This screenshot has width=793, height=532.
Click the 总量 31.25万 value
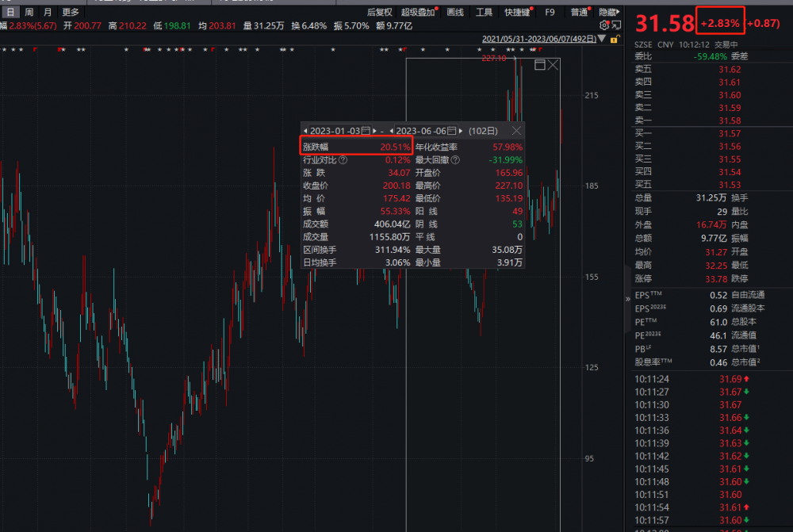click(711, 197)
